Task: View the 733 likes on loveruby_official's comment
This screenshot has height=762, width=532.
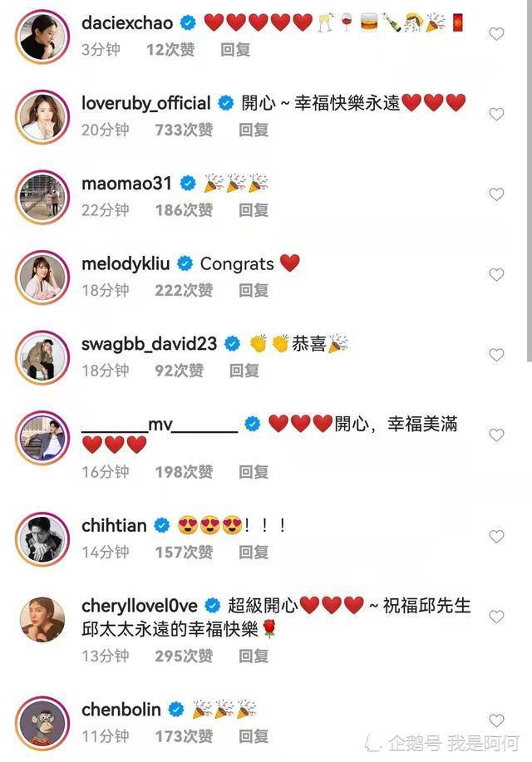Action: coord(184,130)
